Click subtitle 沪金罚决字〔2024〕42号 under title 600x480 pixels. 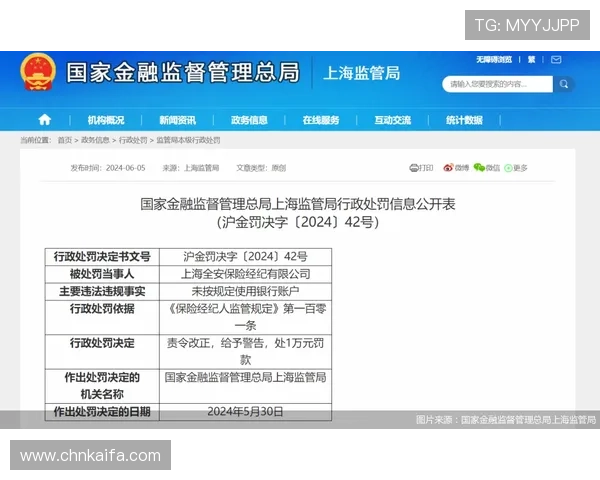tap(298, 222)
